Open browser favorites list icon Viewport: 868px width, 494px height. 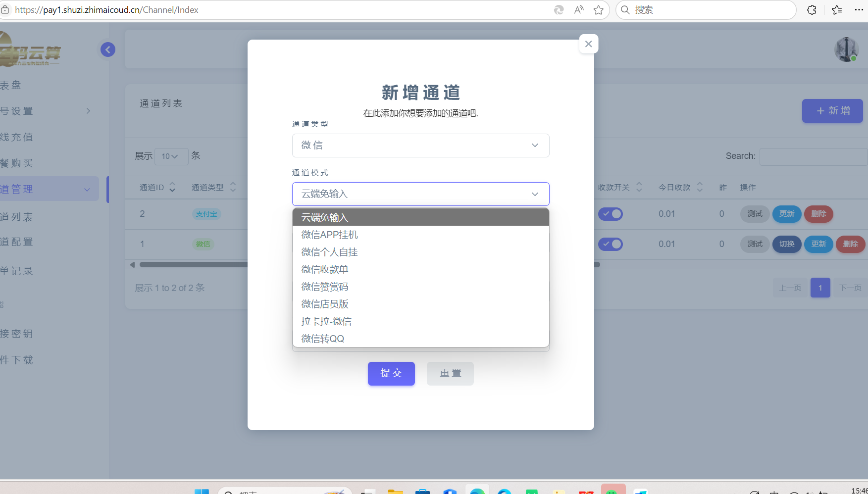837,10
